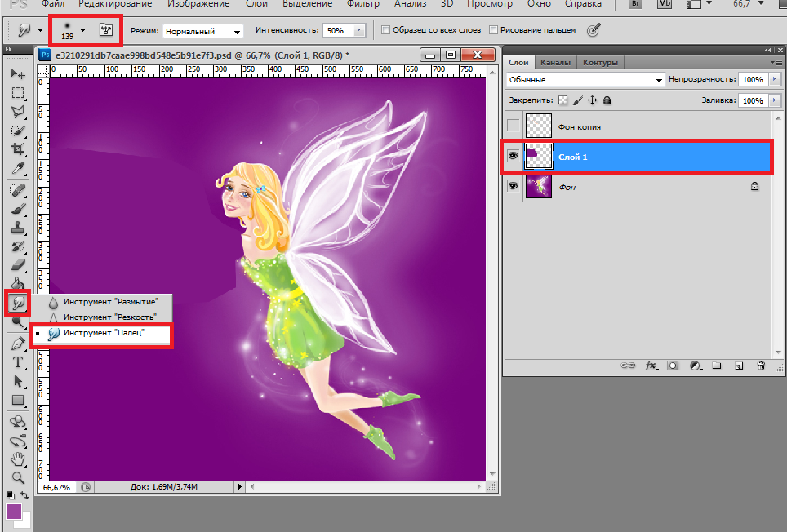Toggle 'Рисование пальцем' checkbox
Screen dimensions: 787x532
click(493, 31)
